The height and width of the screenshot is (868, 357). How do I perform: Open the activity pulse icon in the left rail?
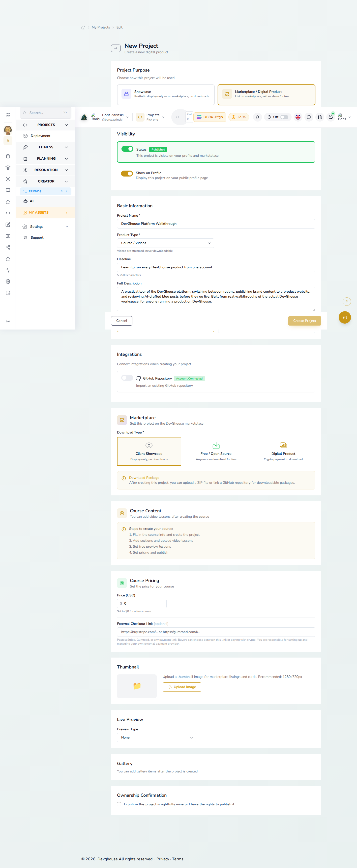tap(8, 270)
